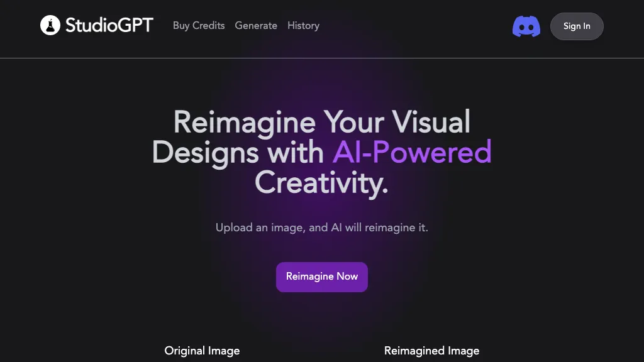Screen dimensions: 644x362
Task: Open the Buy Credits page
Action: click(199, 26)
